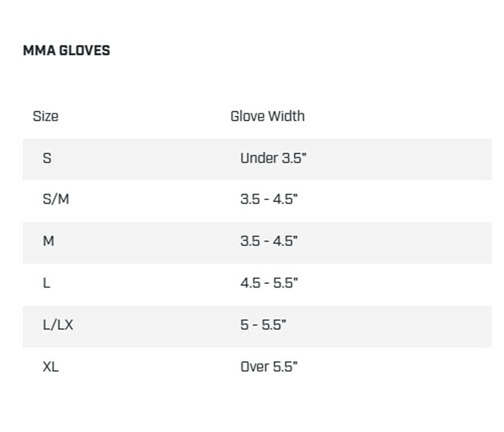This screenshot has height=432, width=504.
Task: Click the 4.5 - 5.5" width value
Action: point(269,283)
